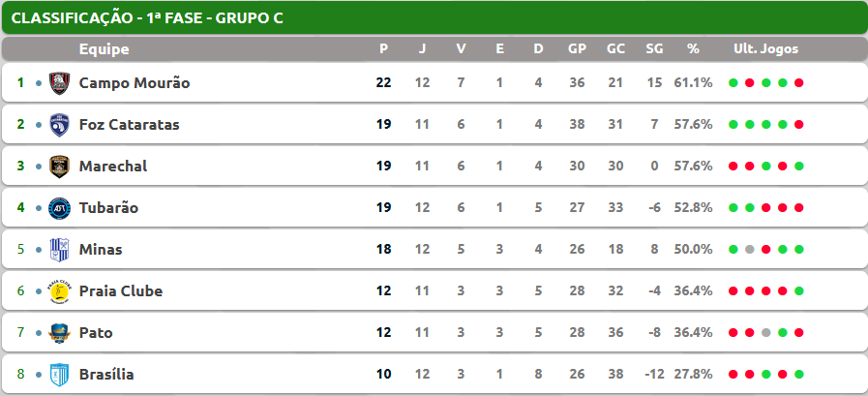Click the Campo Mourão team crest

coord(59,83)
